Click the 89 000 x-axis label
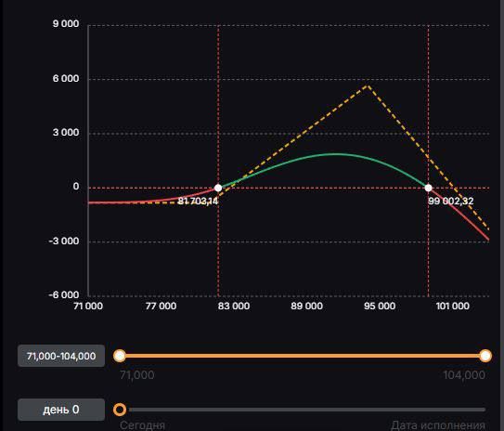This screenshot has height=431, width=504. [x=306, y=306]
